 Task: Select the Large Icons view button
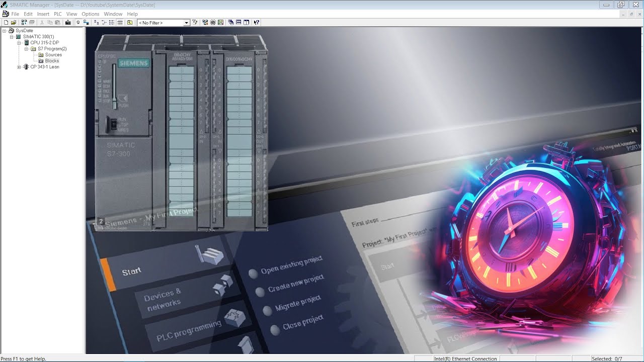coord(96,23)
